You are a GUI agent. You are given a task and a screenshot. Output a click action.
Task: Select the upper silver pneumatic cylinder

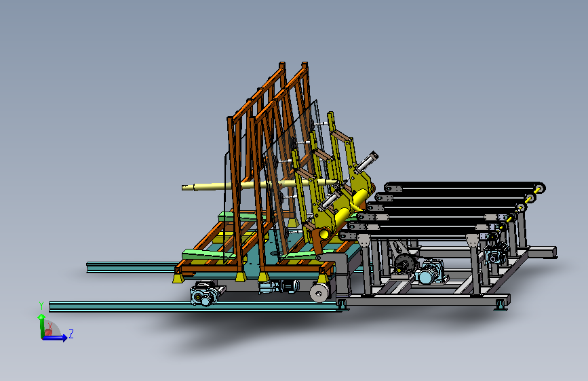pyautogui.click(x=366, y=161)
